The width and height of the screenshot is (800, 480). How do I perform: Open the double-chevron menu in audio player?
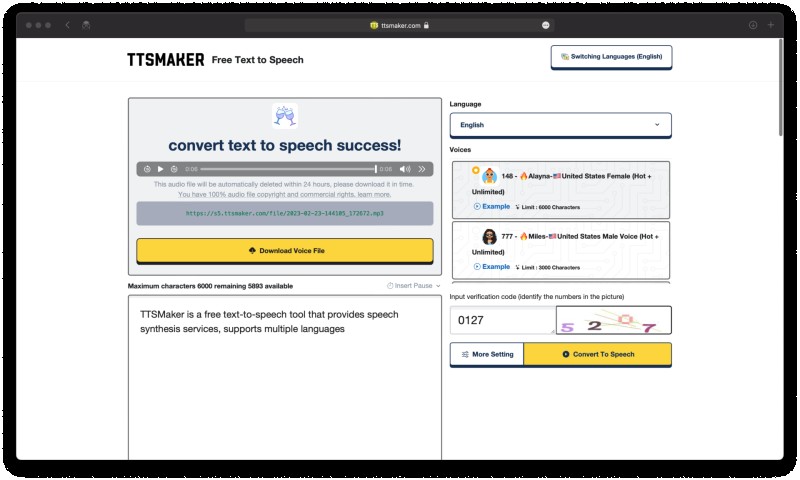(x=422, y=169)
